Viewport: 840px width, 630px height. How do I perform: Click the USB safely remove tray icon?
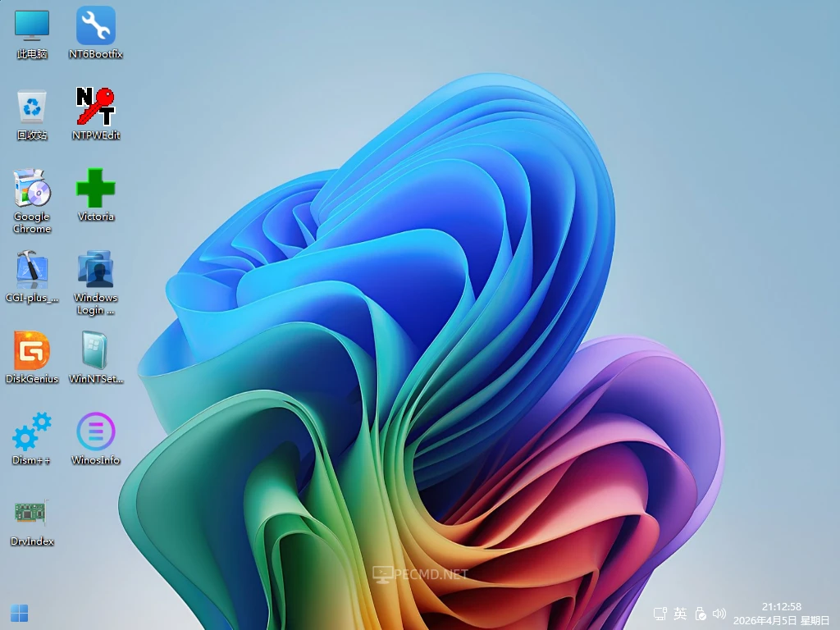[701, 614]
